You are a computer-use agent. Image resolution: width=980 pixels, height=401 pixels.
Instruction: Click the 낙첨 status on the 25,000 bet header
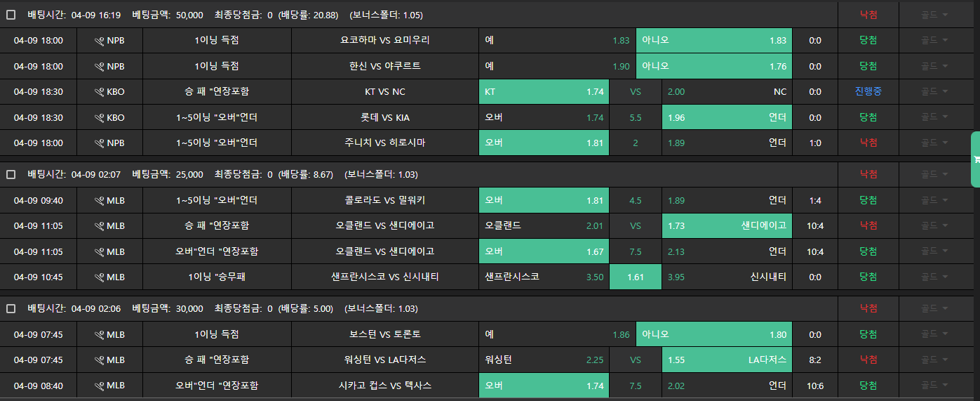click(x=868, y=174)
